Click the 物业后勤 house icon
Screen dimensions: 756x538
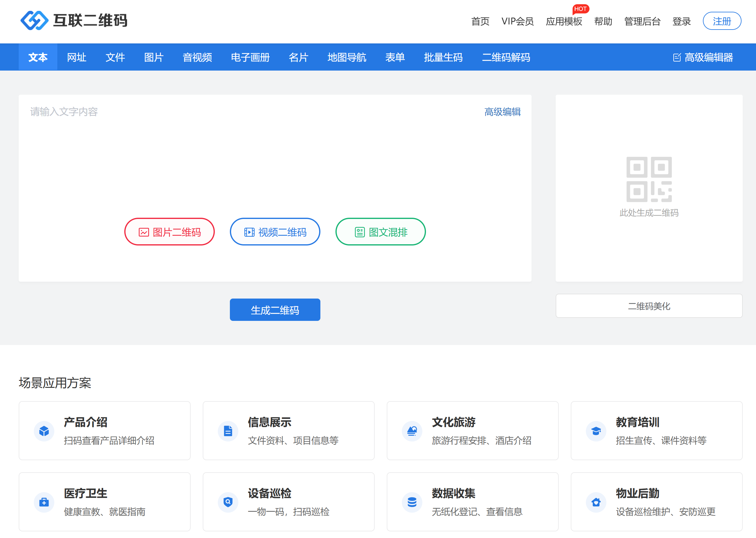(x=596, y=502)
